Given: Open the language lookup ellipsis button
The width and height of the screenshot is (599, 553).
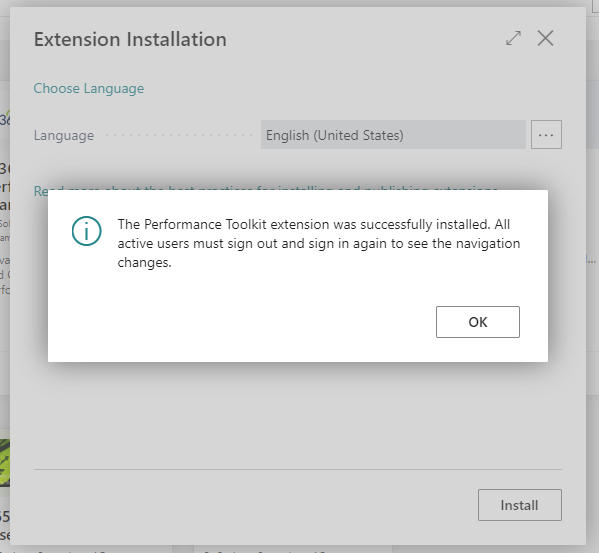Looking at the screenshot, I should pyautogui.click(x=546, y=135).
